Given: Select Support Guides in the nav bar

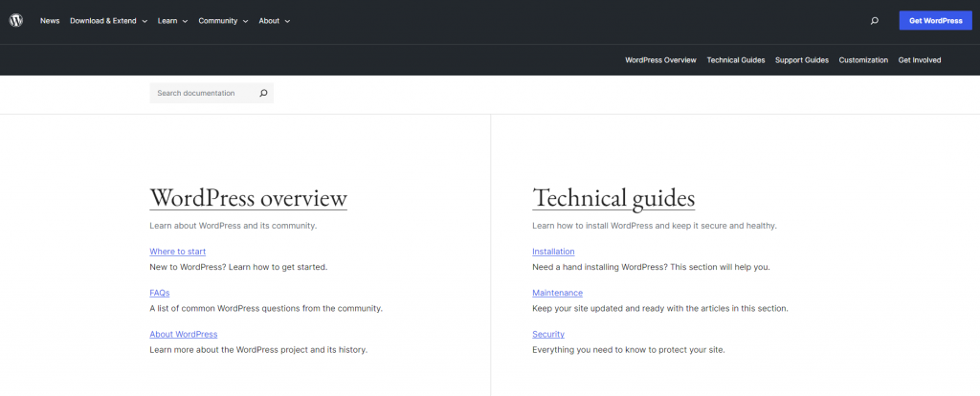Looking at the screenshot, I should [801, 60].
